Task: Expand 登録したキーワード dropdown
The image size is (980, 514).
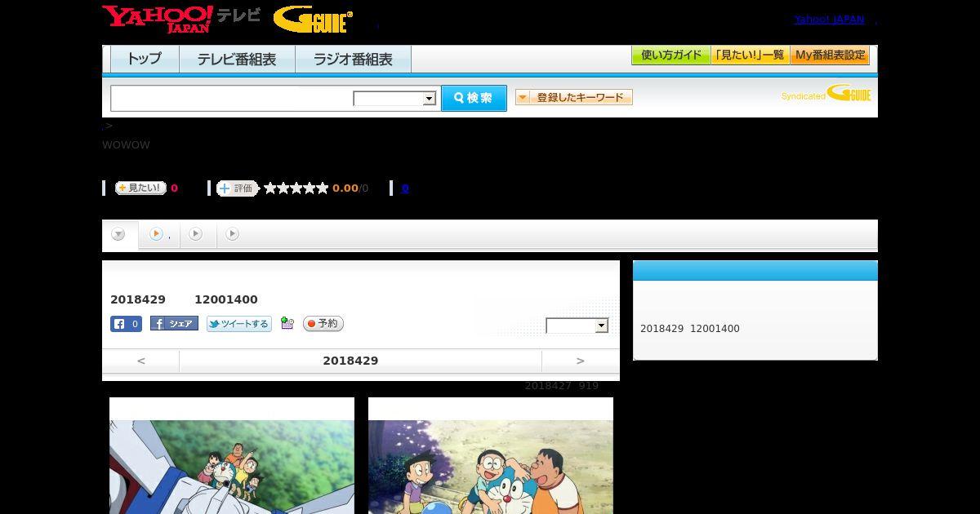Action: 574,97
